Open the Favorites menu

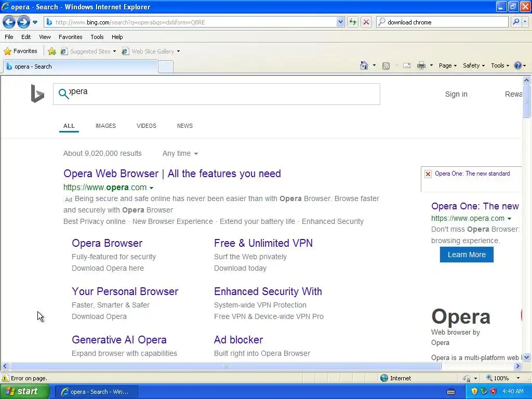[x=70, y=37]
